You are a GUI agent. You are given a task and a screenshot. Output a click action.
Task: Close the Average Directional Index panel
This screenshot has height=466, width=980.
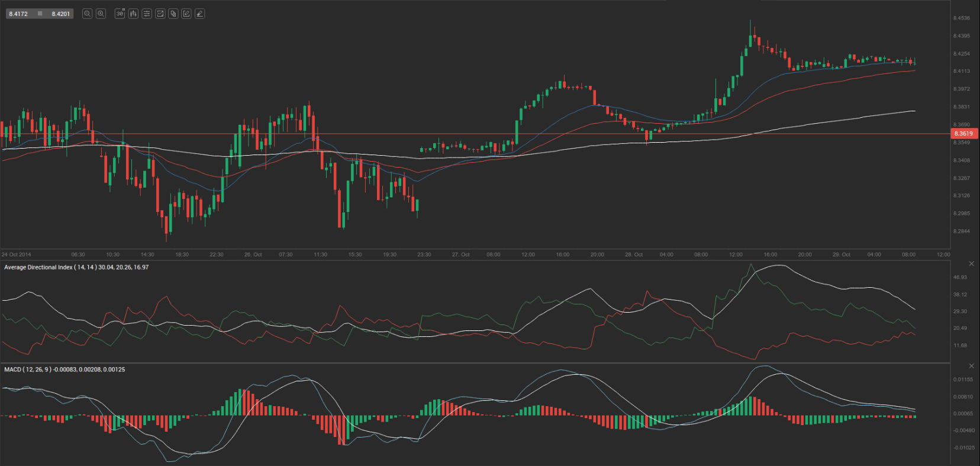pyautogui.click(x=971, y=263)
